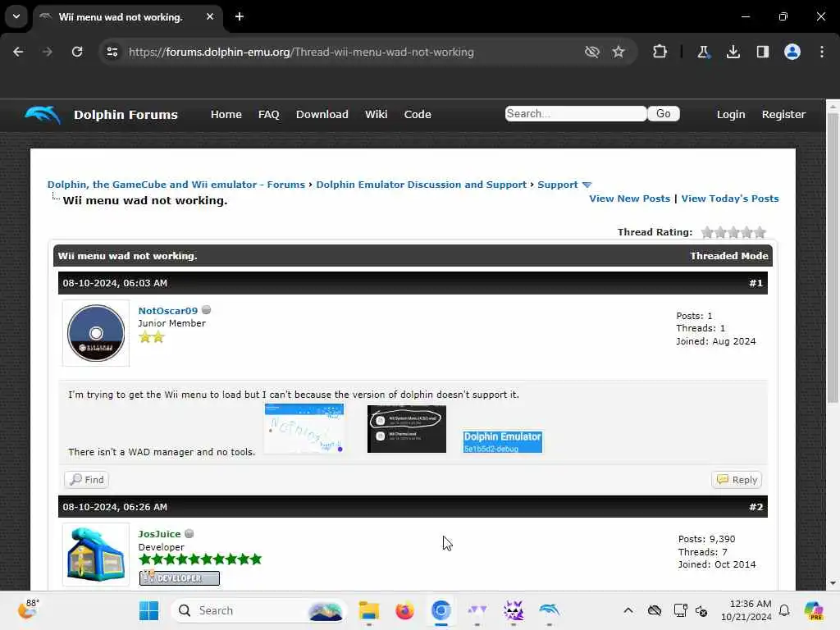
Task: Click JosJuice bounce house avatar
Action: (96, 555)
